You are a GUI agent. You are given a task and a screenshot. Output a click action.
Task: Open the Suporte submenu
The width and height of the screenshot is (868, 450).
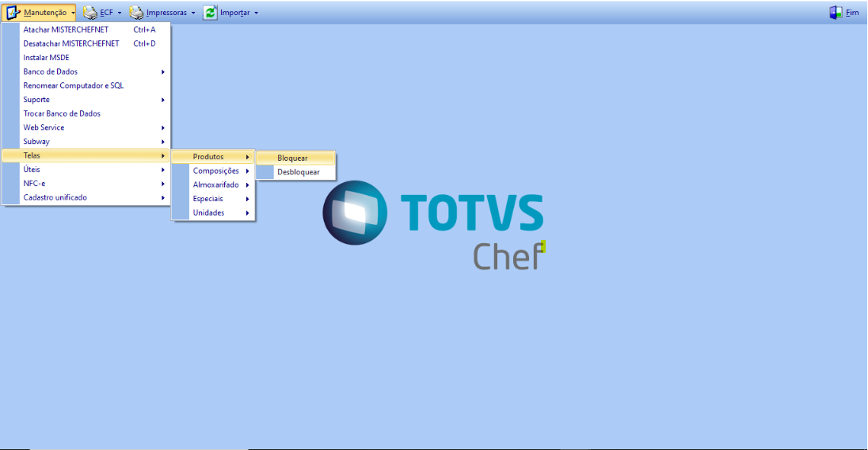(86, 100)
